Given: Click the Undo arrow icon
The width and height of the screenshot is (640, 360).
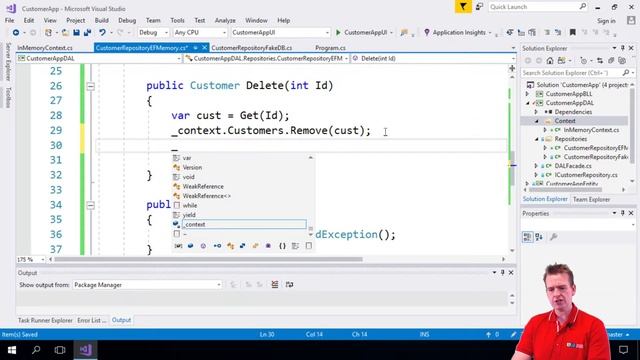Looking at the screenshot, I should [x=102, y=32].
